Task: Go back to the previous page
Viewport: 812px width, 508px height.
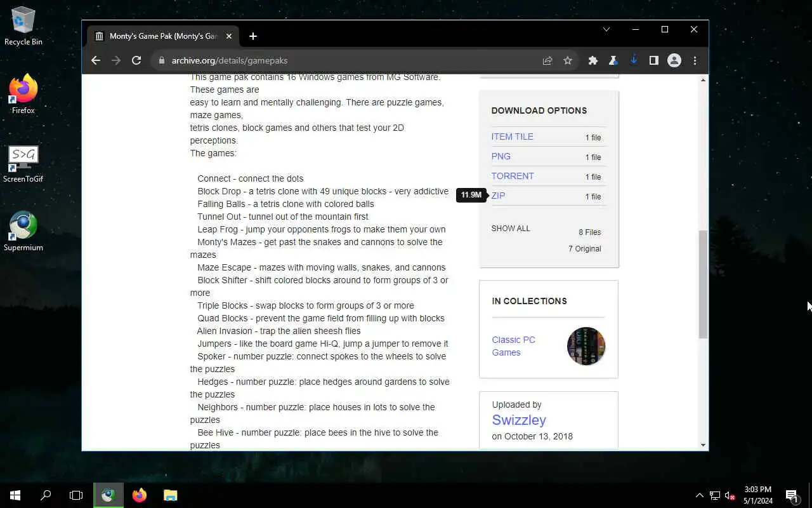Action: click(x=96, y=60)
